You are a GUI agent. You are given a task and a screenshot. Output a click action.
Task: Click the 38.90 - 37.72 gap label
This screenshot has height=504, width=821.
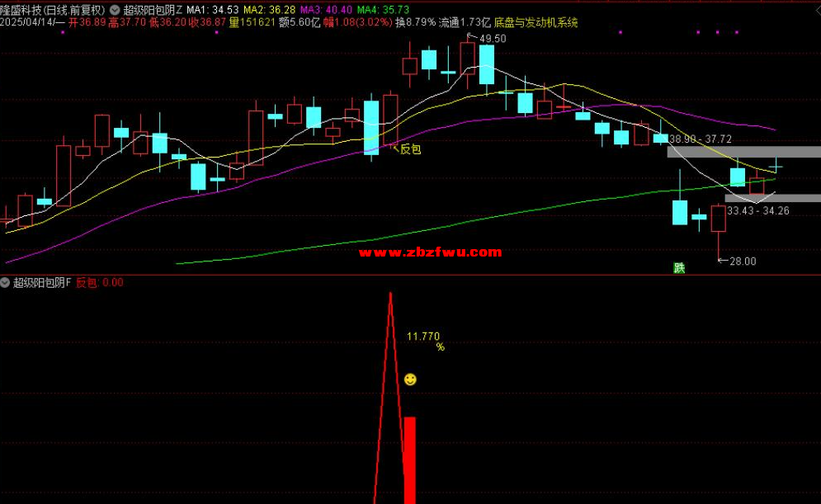click(x=701, y=139)
